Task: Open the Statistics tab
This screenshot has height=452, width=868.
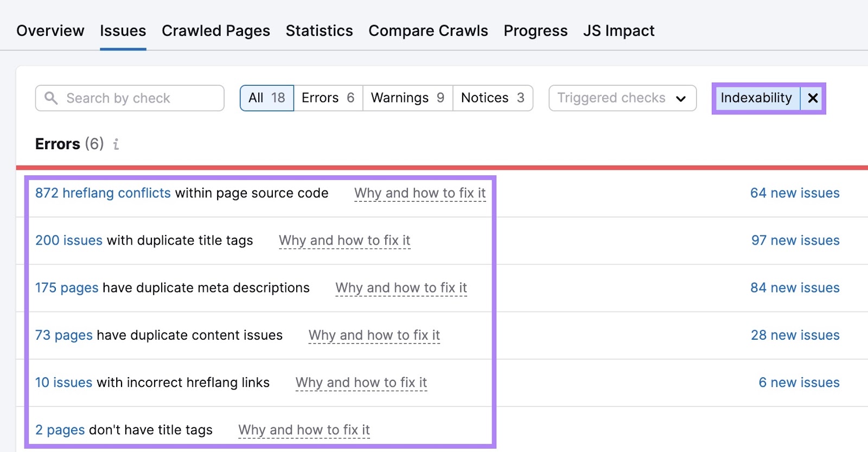Action: 319,31
